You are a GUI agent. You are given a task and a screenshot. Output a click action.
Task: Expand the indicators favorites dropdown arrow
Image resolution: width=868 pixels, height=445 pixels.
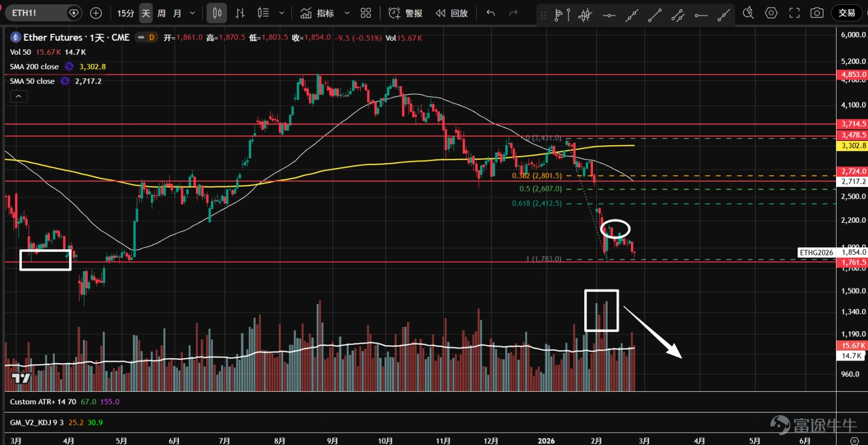coord(347,13)
